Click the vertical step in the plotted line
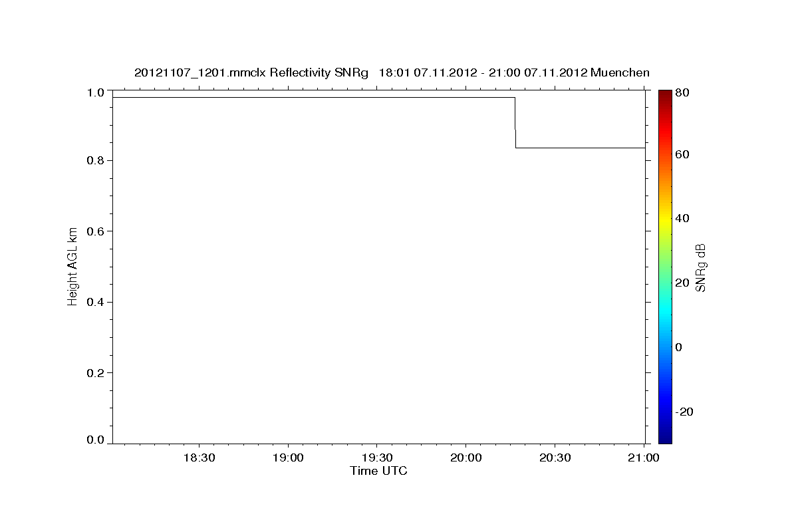 [515, 122]
